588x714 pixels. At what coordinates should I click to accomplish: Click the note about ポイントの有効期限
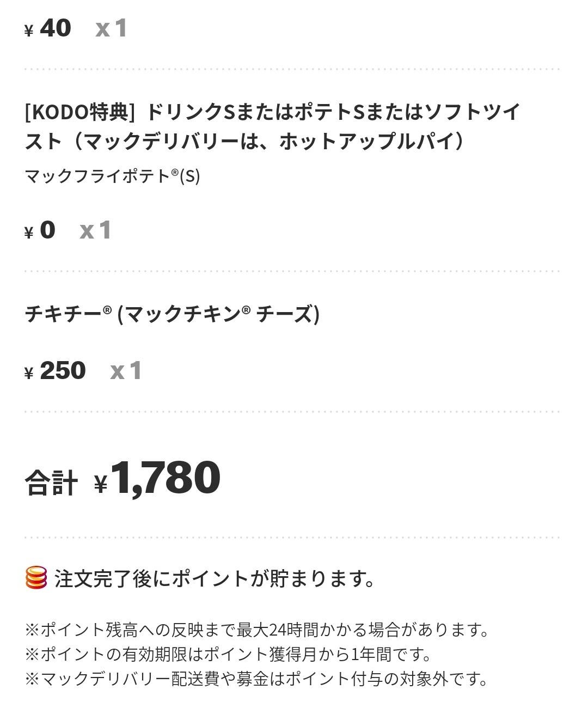tap(229, 654)
